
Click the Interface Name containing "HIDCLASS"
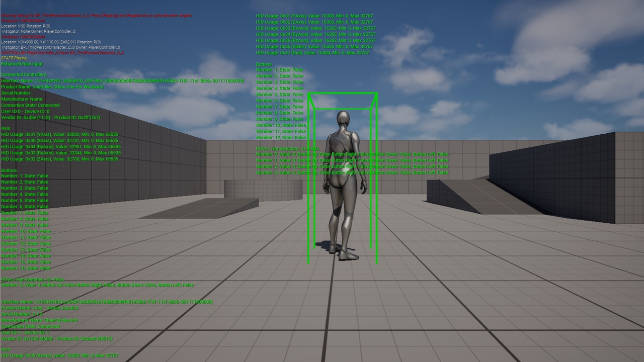coord(107,302)
